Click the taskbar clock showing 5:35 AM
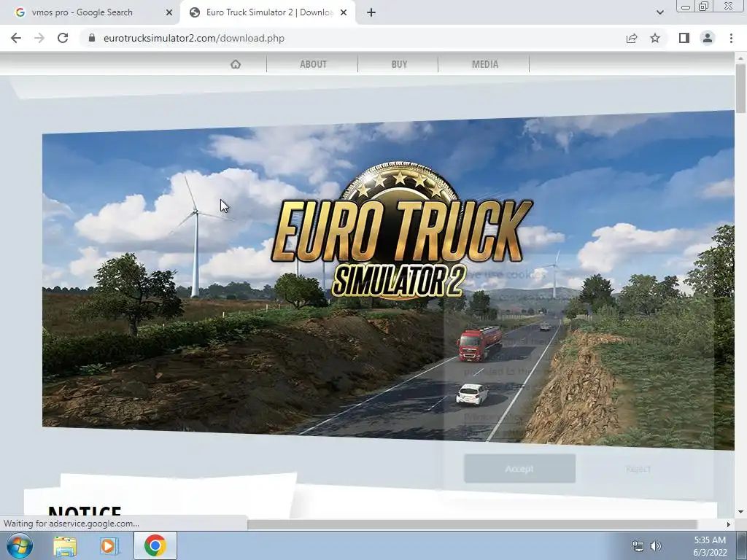The width and height of the screenshot is (747, 560). pyautogui.click(x=710, y=546)
